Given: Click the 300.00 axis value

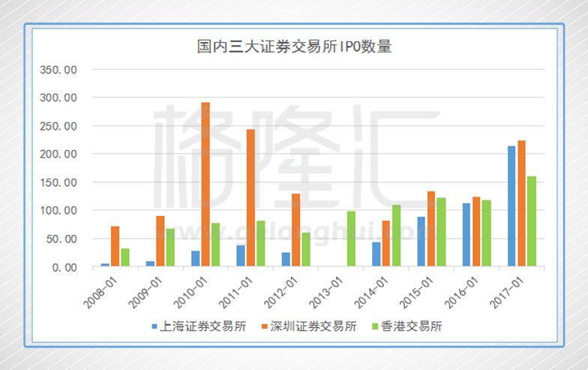Looking at the screenshot, I should [58, 98].
